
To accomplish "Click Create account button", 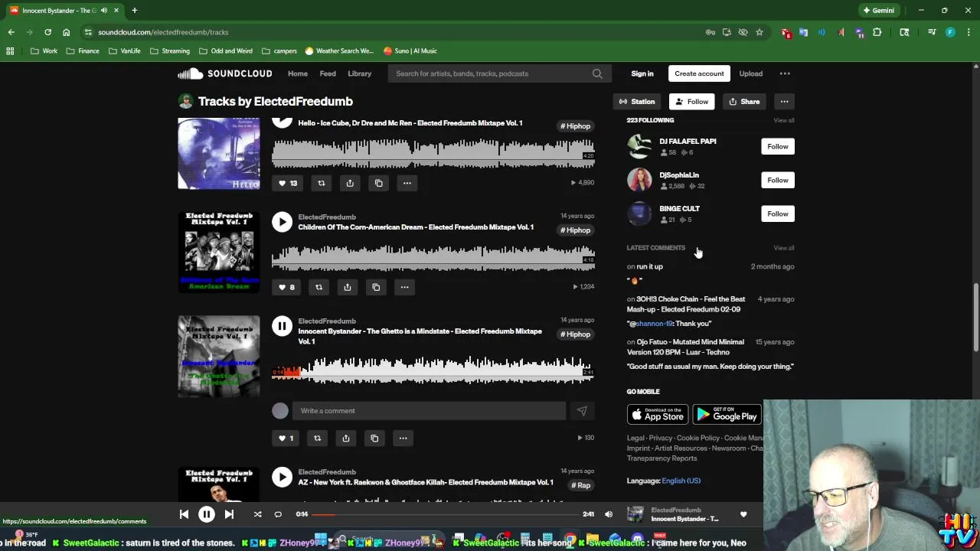I will 699,73.
